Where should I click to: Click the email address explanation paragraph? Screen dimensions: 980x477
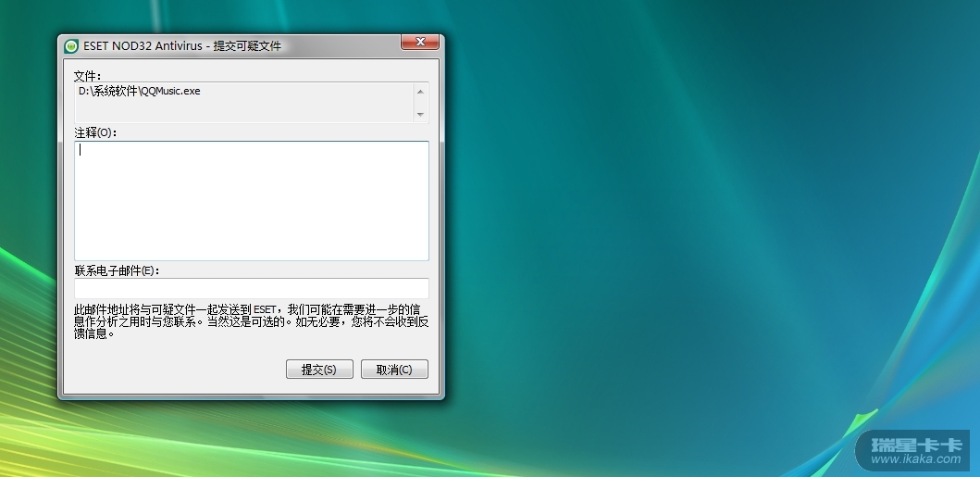pyautogui.click(x=252, y=321)
